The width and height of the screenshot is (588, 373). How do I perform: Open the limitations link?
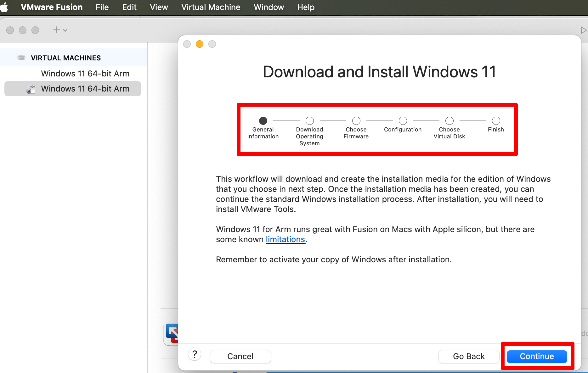pos(285,239)
